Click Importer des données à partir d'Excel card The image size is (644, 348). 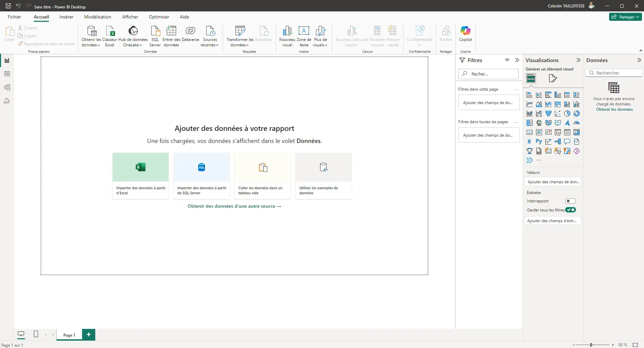[x=141, y=176]
